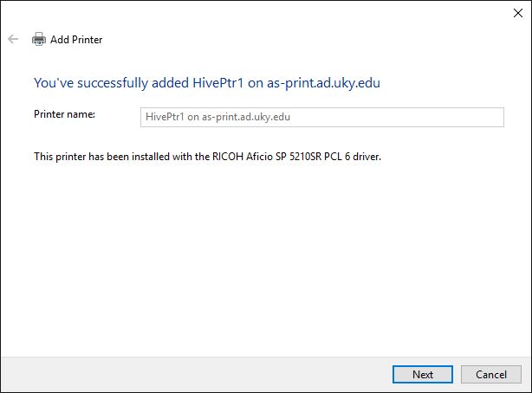
Task: Click the word 'You've' starting the heading
Action: (x=54, y=83)
